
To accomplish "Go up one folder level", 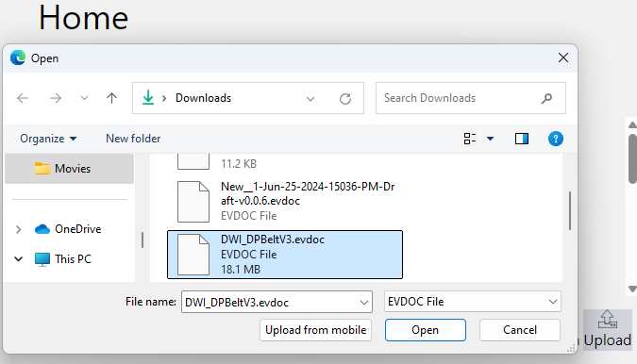I will click(111, 98).
